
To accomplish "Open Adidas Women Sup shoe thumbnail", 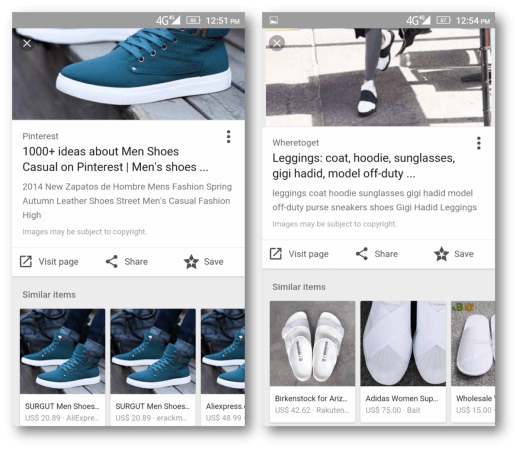I will click(x=403, y=344).
